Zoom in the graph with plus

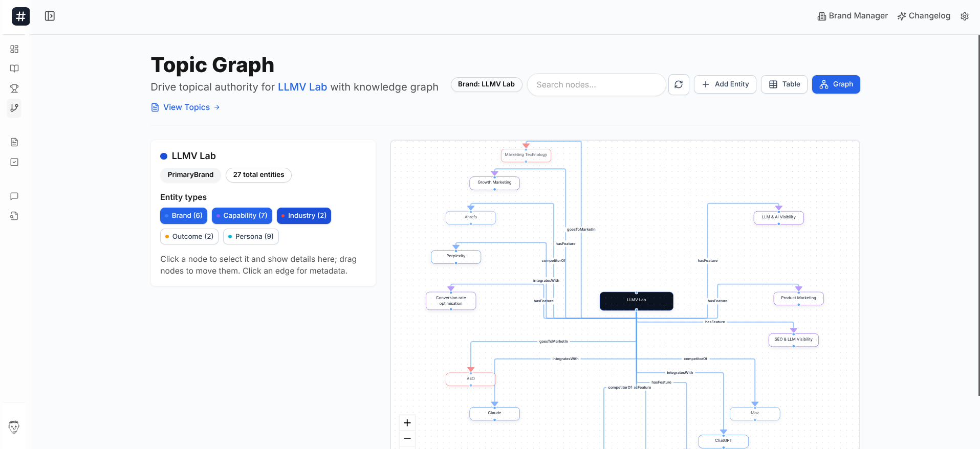tap(407, 423)
